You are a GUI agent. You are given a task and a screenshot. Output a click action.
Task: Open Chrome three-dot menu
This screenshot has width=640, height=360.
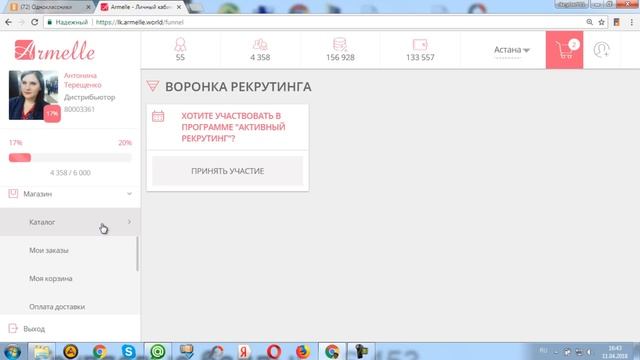click(631, 22)
